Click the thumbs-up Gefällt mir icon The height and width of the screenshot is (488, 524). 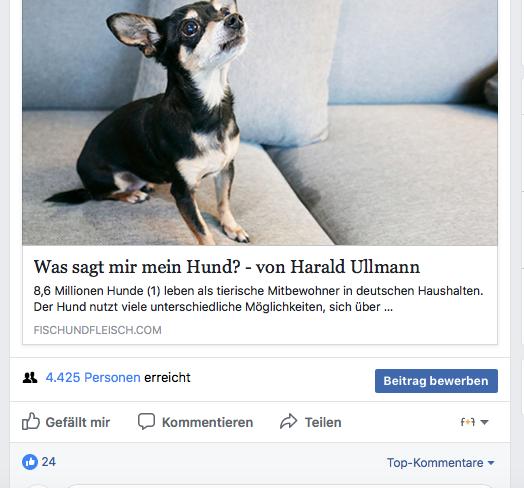pyautogui.click(x=31, y=421)
